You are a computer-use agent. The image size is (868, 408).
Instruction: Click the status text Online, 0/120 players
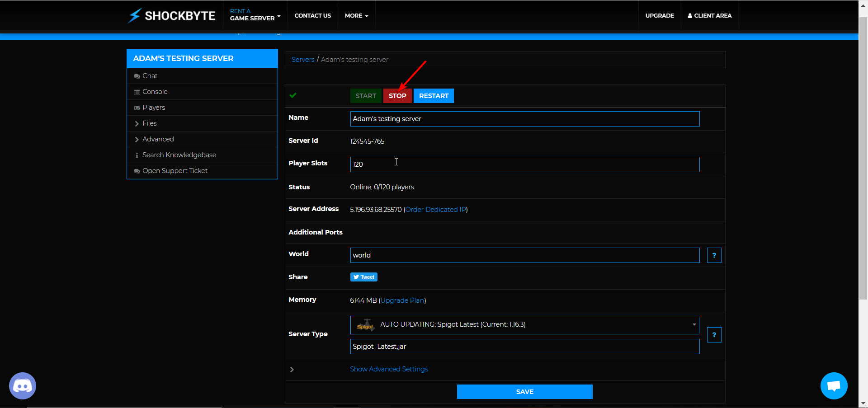382,187
